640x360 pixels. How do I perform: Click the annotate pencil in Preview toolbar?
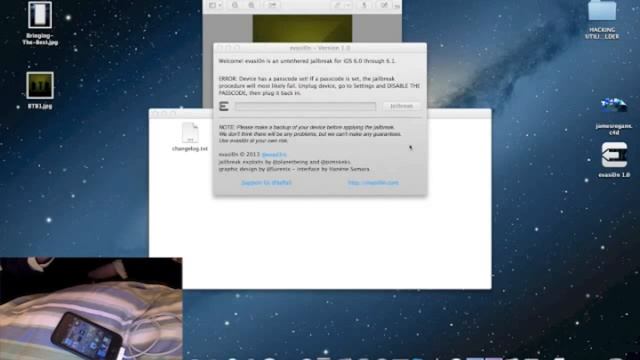(x=338, y=5)
